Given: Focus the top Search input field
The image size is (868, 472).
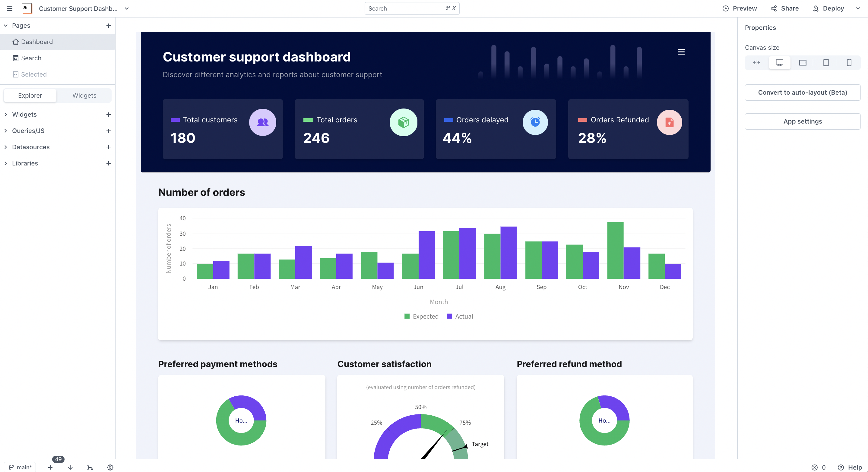Looking at the screenshot, I should click(404, 8).
